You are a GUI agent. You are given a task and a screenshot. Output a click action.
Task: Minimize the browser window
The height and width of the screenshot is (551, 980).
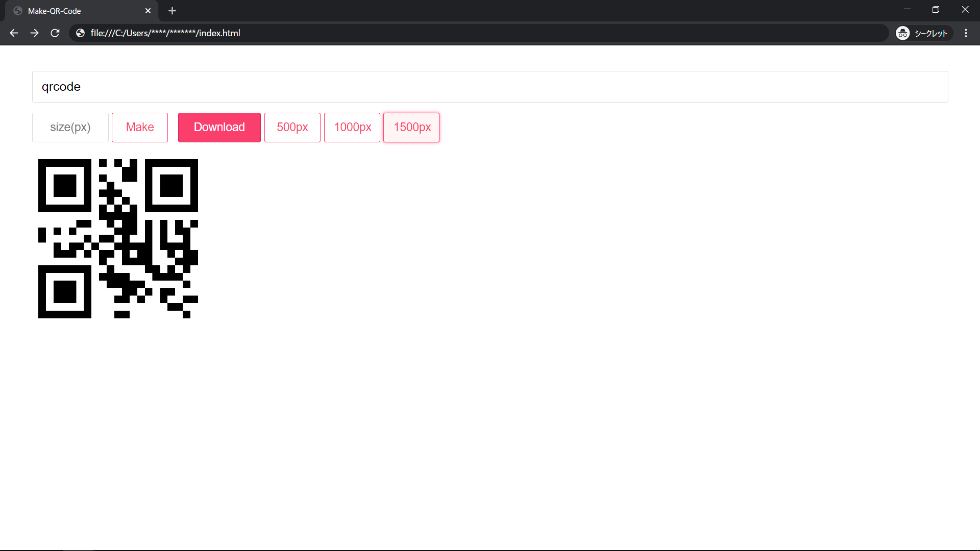tap(907, 10)
